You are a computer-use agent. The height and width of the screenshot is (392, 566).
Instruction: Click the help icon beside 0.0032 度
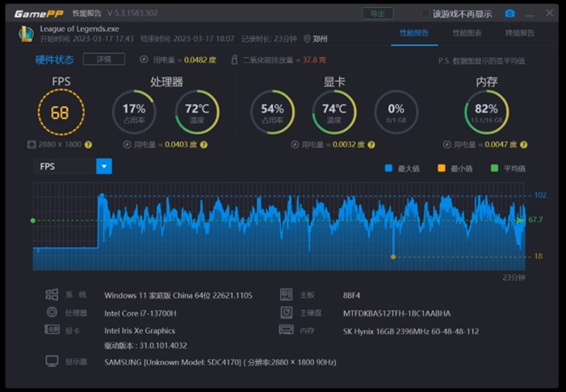coord(371,144)
